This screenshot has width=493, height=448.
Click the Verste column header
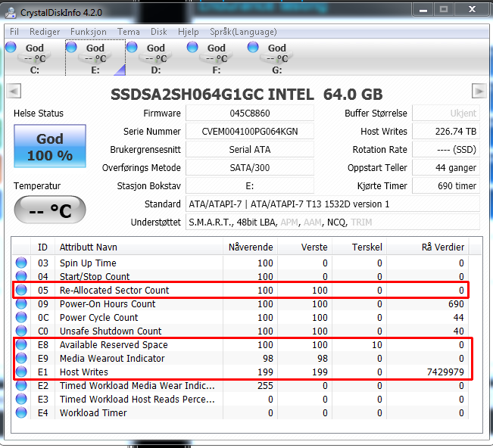tap(304, 247)
